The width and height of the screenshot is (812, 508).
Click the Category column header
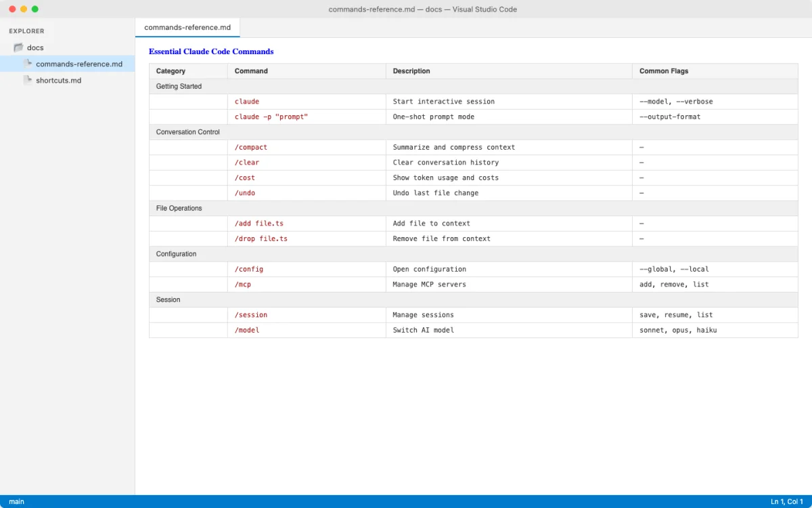coord(188,71)
